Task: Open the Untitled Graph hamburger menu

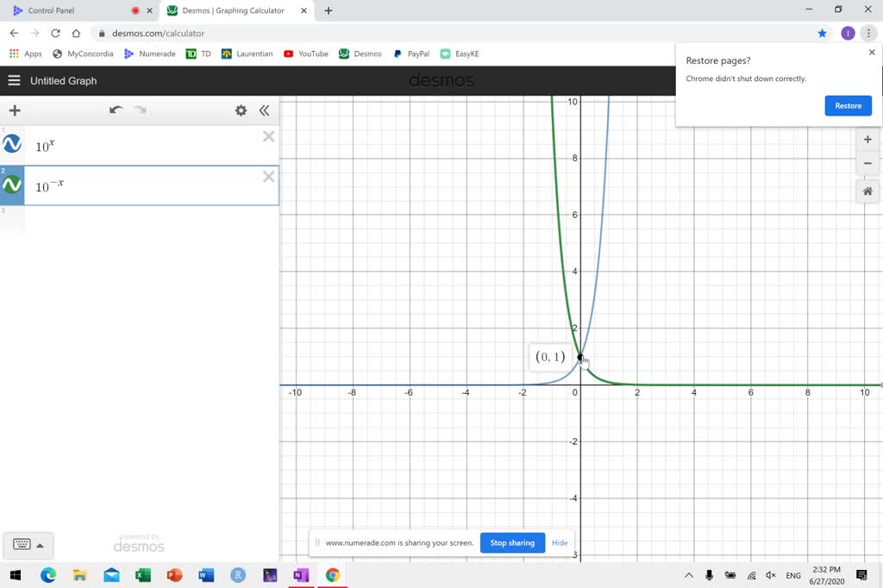Action: [14, 80]
